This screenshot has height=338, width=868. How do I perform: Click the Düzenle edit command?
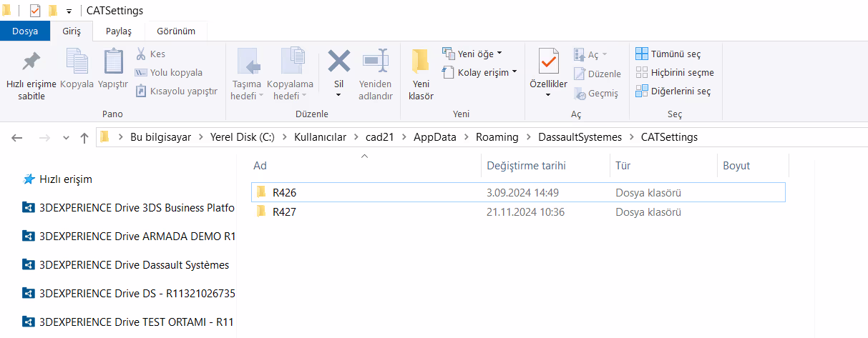coord(597,74)
